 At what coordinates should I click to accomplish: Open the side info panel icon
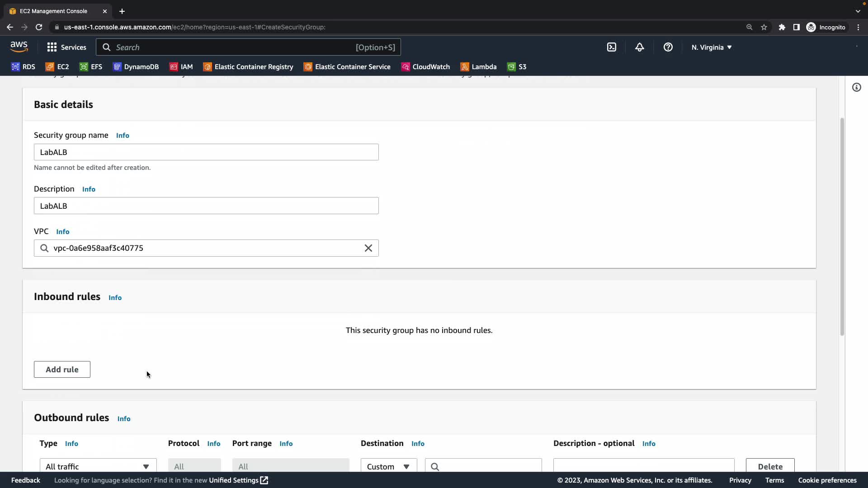856,87
